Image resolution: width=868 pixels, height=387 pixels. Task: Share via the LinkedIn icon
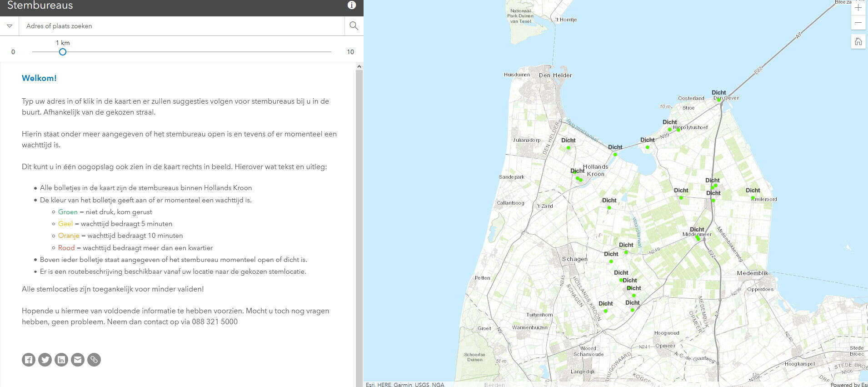[61, 360]
